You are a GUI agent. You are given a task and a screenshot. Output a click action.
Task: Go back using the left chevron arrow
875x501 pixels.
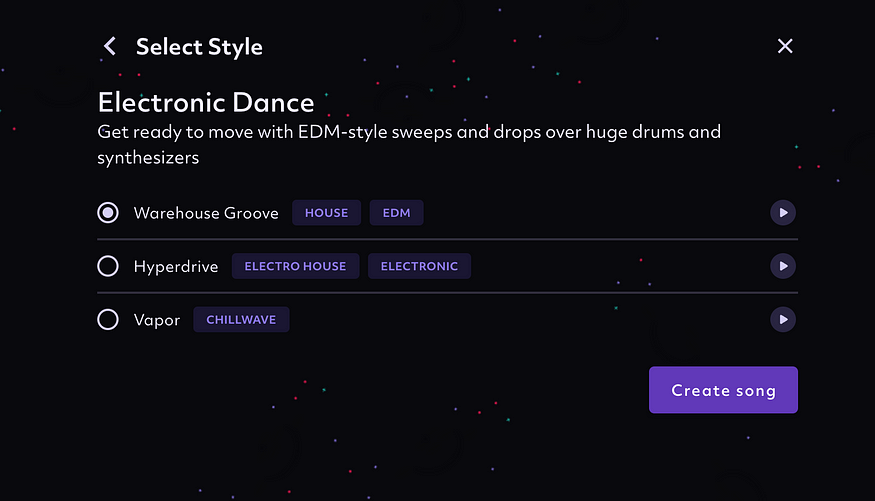(x=110, y=46)
